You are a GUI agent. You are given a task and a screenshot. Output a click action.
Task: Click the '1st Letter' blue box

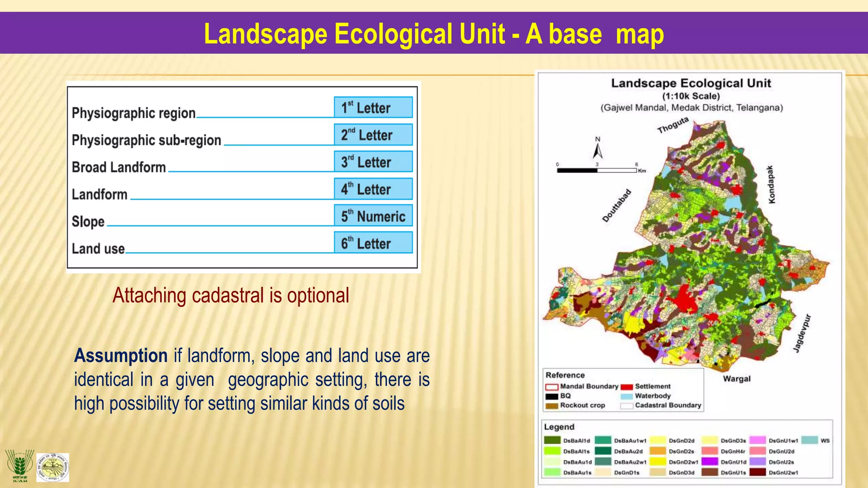pos(373,108)
